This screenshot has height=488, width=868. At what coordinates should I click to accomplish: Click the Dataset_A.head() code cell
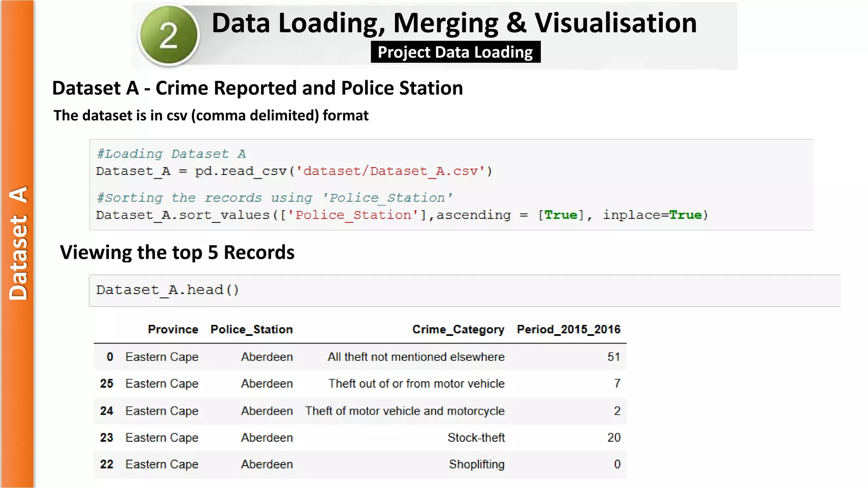(x=465, y=291)
